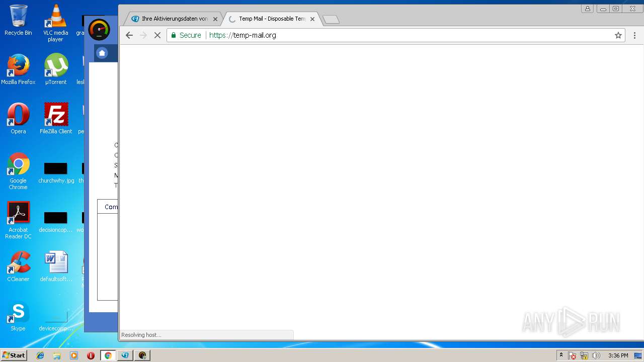Click the 3:36 PM clock

pyautogui.click(x=618, y=355)
